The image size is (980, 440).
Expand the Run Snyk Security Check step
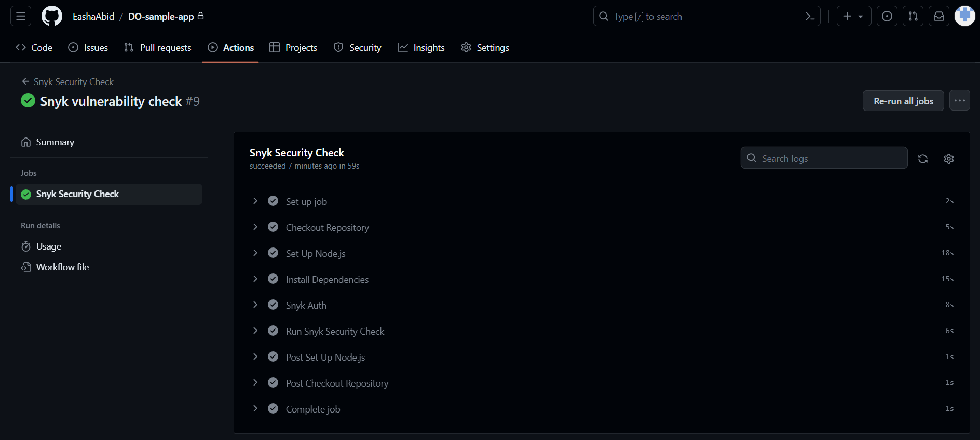tap(255, 331)
